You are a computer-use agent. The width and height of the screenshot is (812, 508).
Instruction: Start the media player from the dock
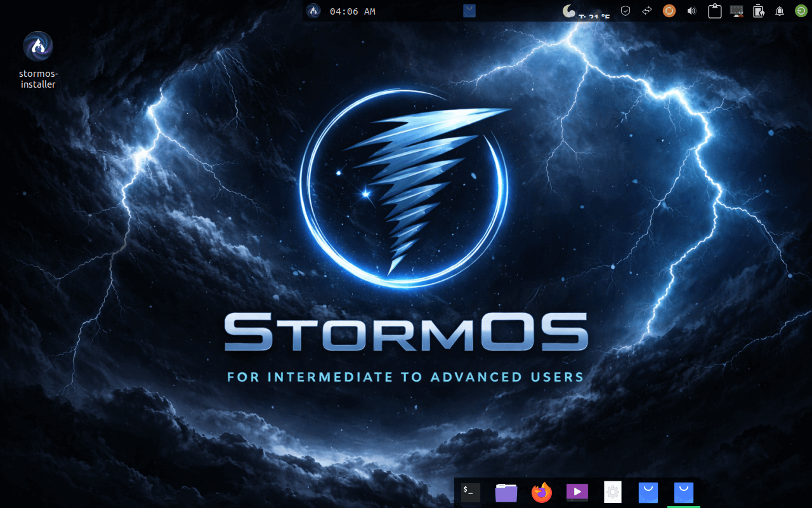[577, 491]
